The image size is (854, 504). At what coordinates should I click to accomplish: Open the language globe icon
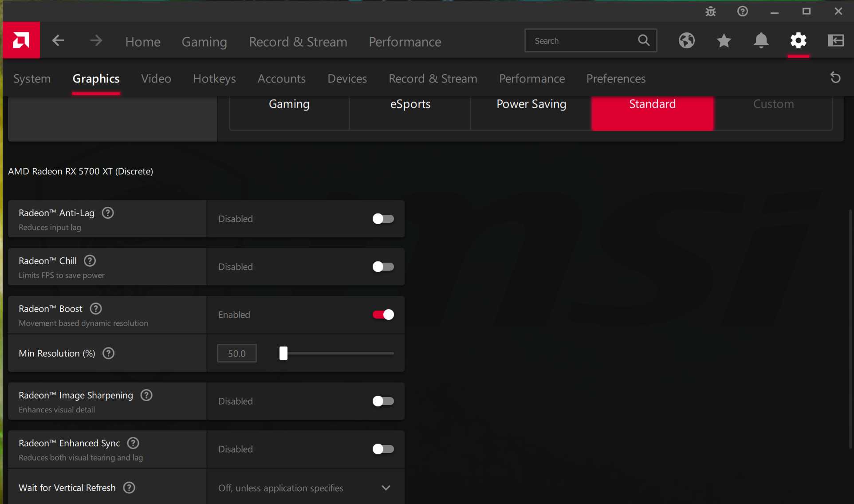point(687,40)
